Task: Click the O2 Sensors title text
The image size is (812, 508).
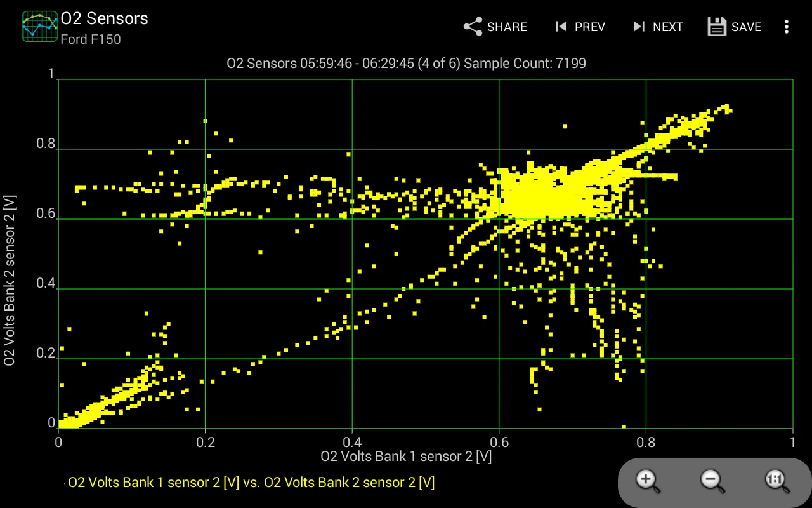Action: [104, 18]
